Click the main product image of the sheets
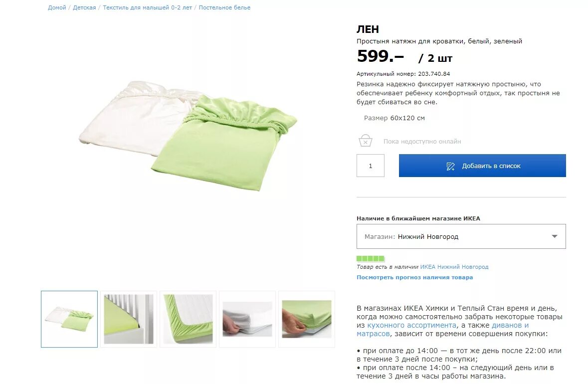 pos(188,135)
